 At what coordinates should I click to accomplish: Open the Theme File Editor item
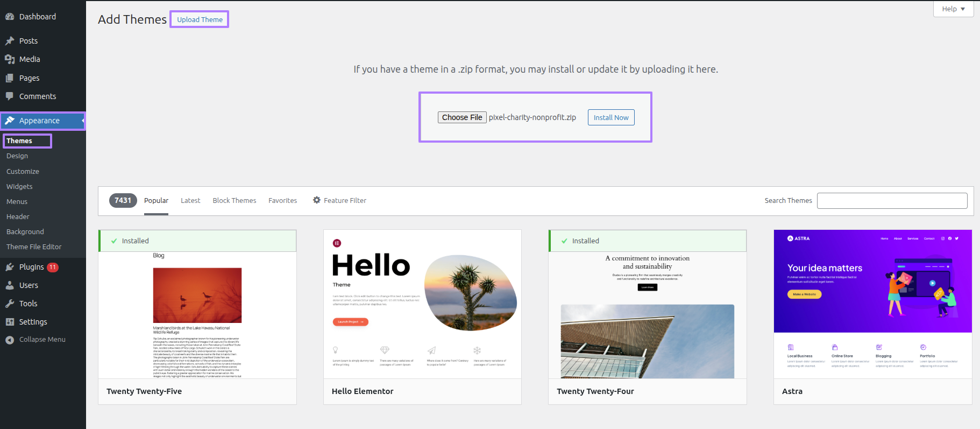(34, 247)
